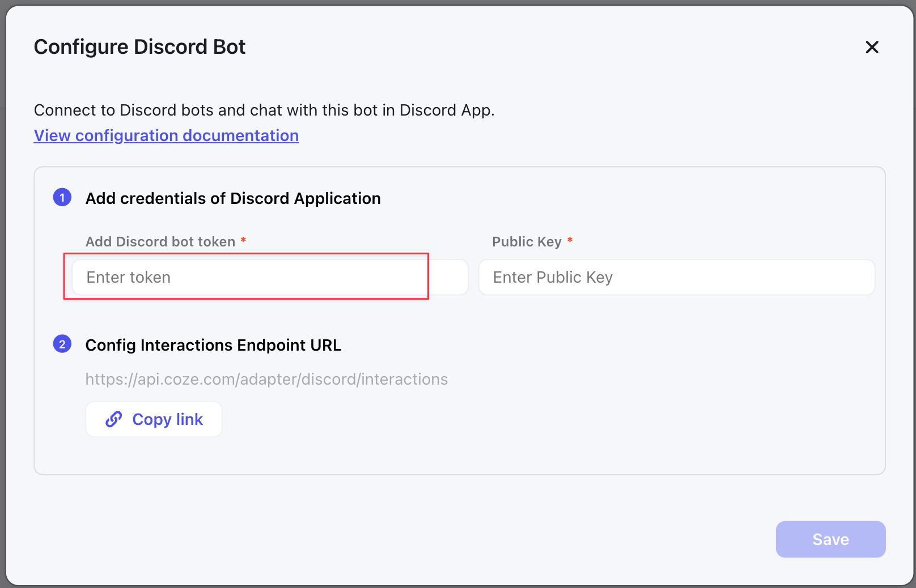Click the 'Copy link' text label

coord(167,419)
